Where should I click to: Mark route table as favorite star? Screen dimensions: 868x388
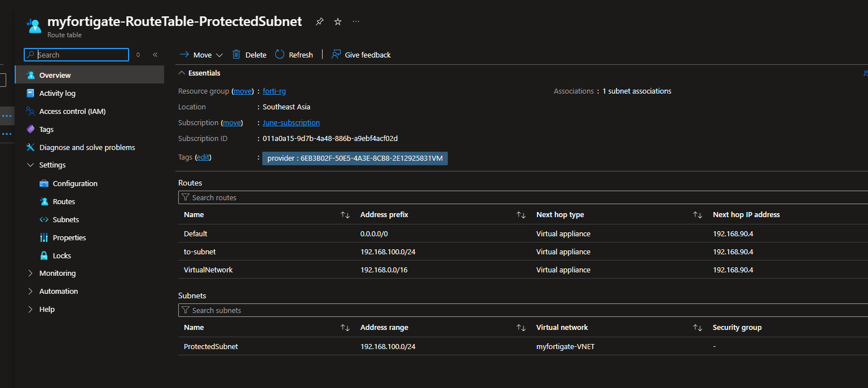click(x=338, y=21)
